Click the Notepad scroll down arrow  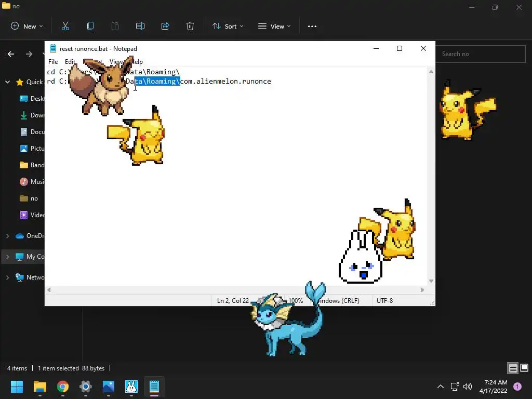click(x=431, y=281)
